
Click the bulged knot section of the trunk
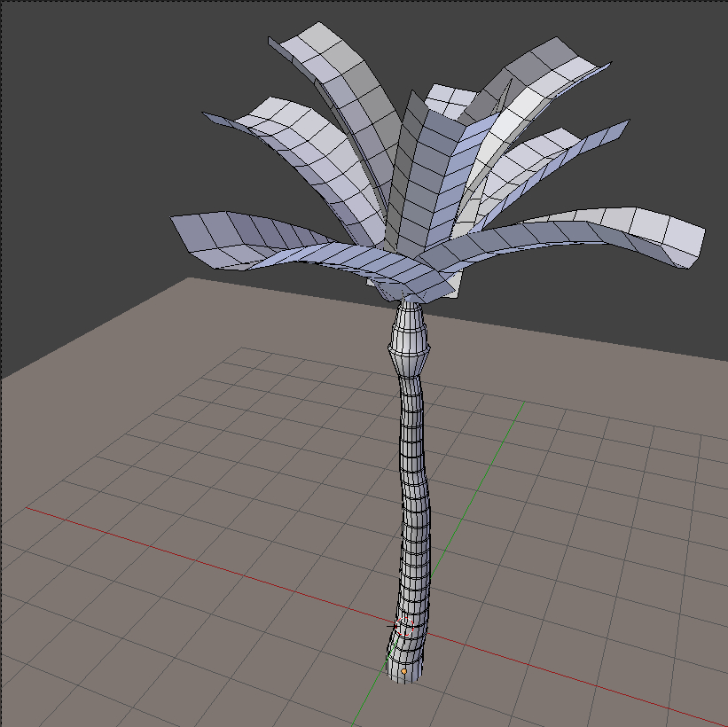[x=406, y=346]
